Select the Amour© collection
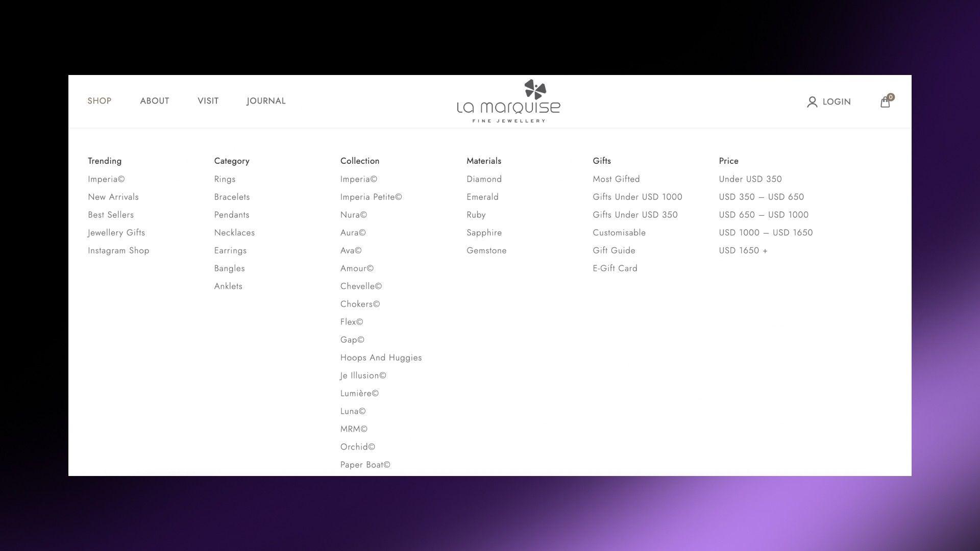The height and width of the screenshot is (551, 980). [357, 268]
